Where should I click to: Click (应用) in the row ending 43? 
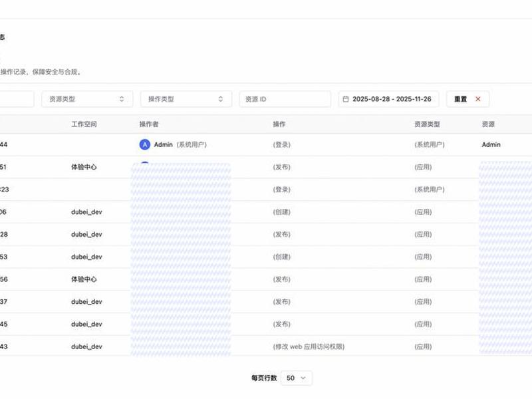click(423, 346)
